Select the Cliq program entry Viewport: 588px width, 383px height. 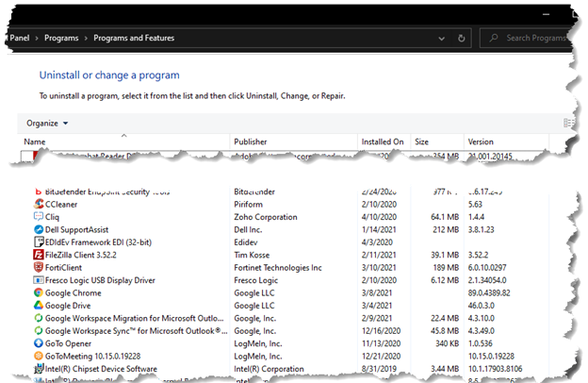[x=285, y=217]
